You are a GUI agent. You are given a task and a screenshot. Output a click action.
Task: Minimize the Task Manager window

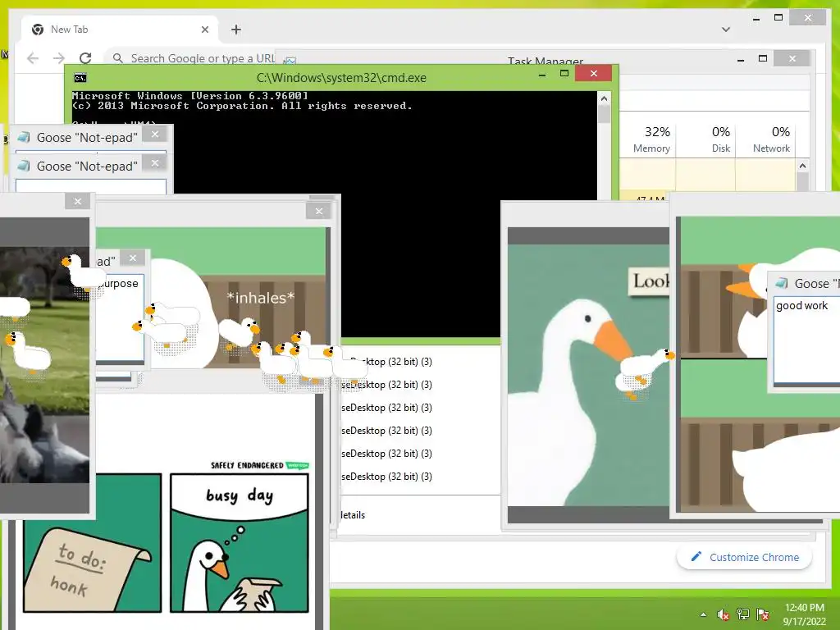741,59
